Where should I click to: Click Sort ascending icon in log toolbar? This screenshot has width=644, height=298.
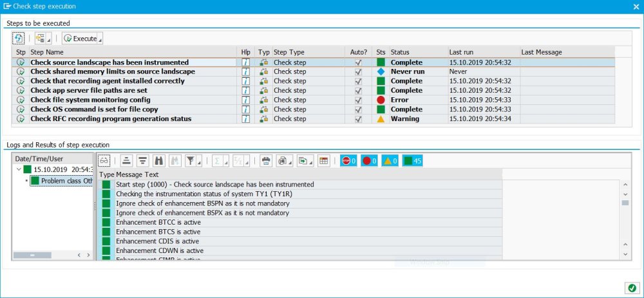(126, 161)
